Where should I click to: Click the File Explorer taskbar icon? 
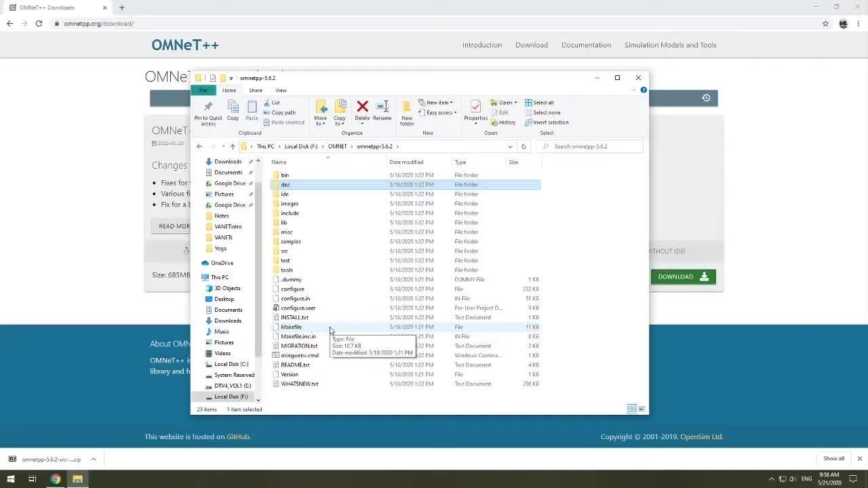(x=77, y=479)
